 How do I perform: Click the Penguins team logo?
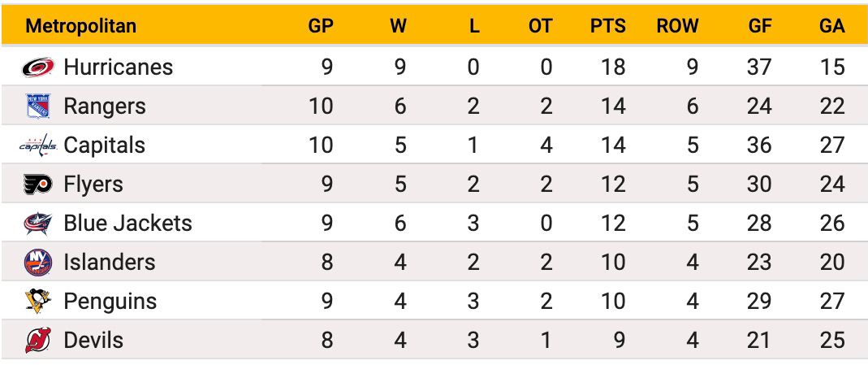click(38, 301)
